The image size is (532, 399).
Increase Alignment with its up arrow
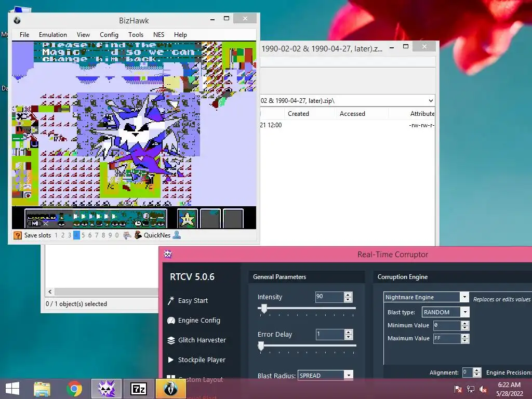(477, 370)
